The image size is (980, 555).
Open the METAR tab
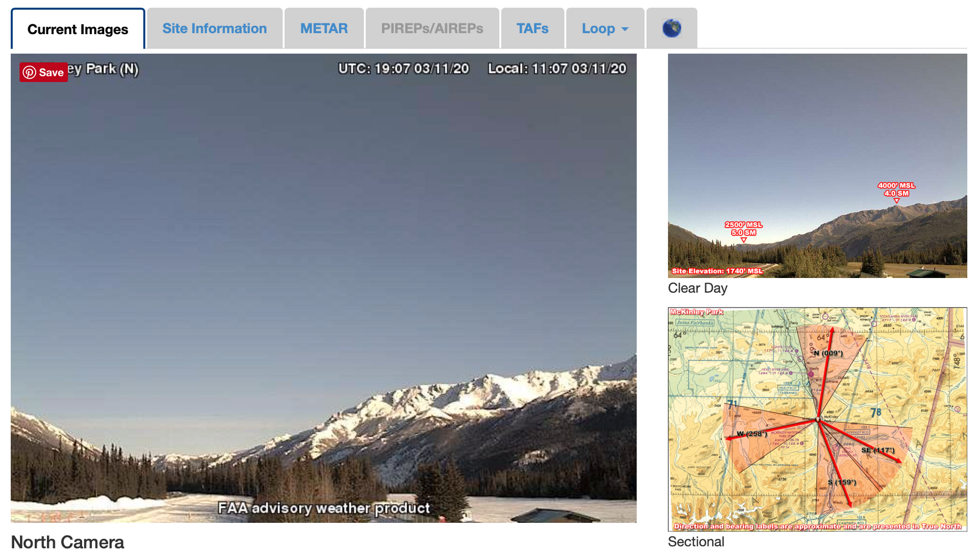click(324, 28)
